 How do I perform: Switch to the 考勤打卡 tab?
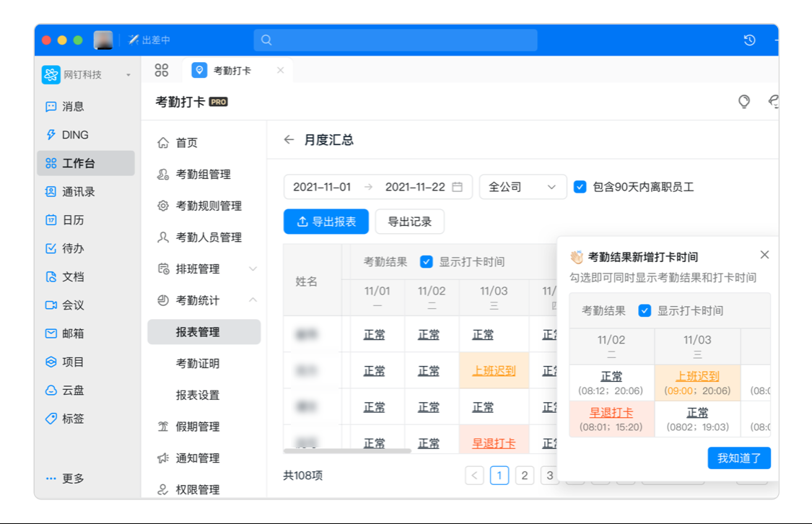[232, 71]
